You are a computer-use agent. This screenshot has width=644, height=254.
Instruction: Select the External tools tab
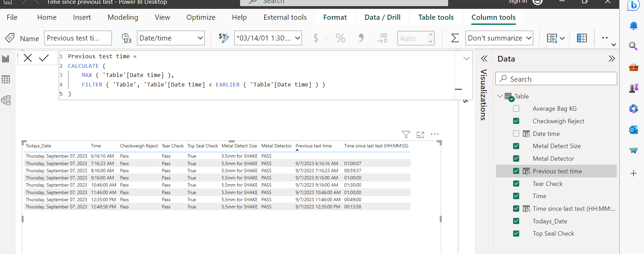[285, 17]
